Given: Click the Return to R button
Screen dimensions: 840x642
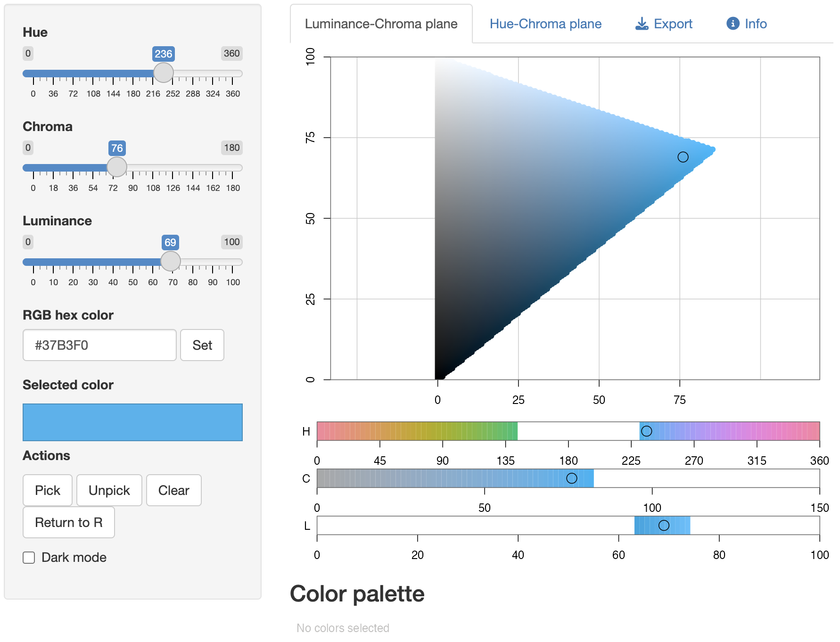Looking at the screenshot, I should pos(69,522).
